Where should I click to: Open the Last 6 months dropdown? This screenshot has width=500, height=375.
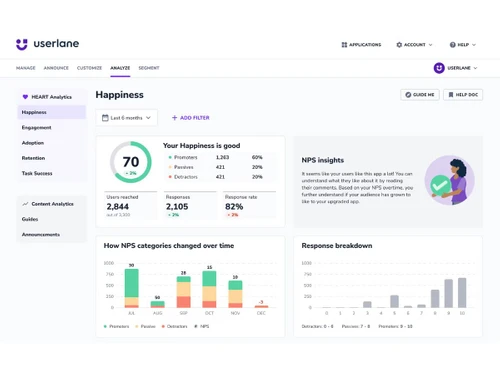126,118
